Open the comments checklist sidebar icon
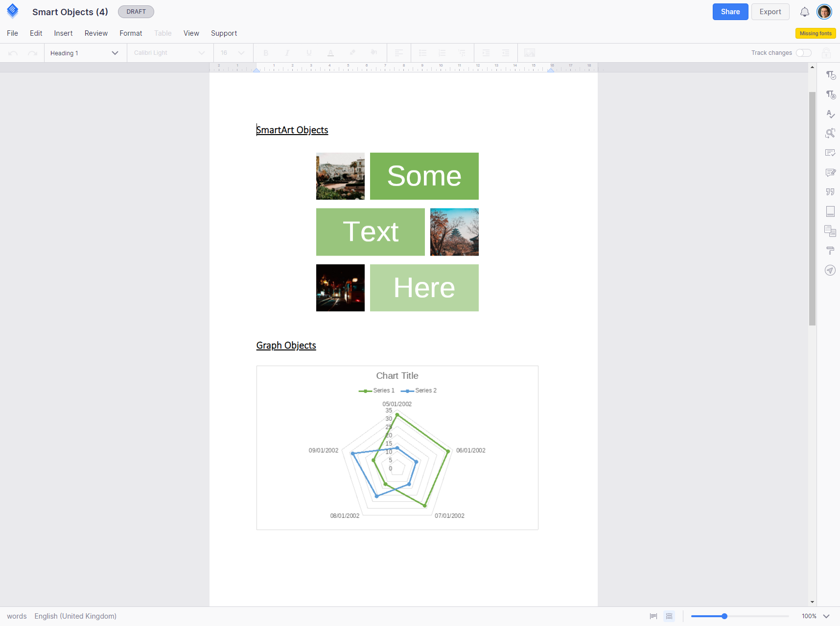 pos(831,153)
